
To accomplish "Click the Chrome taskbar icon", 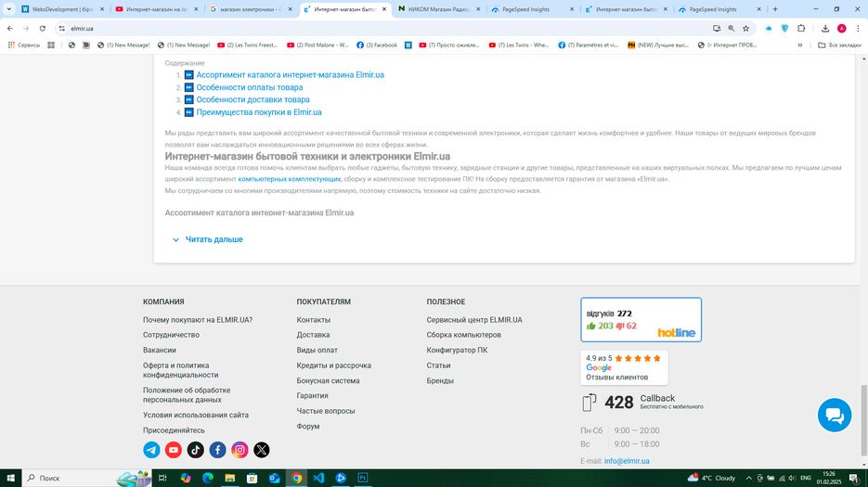I will tap(296, 478).
